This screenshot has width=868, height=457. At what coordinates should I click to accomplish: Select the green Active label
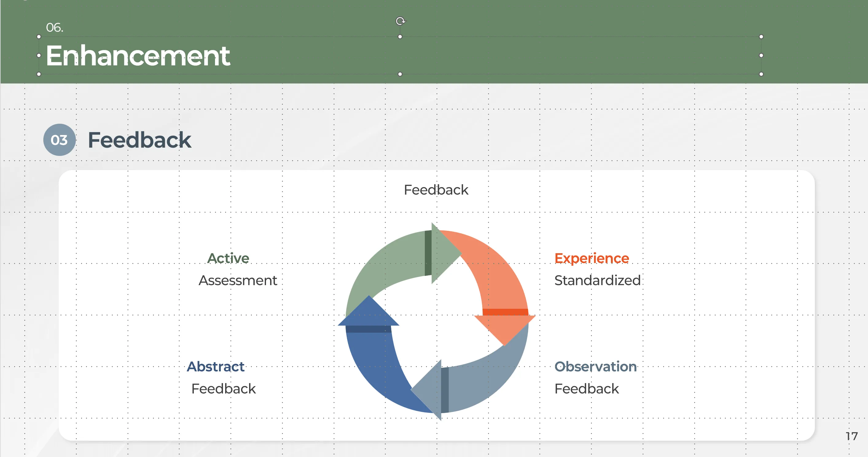click(x=228, y=258)
